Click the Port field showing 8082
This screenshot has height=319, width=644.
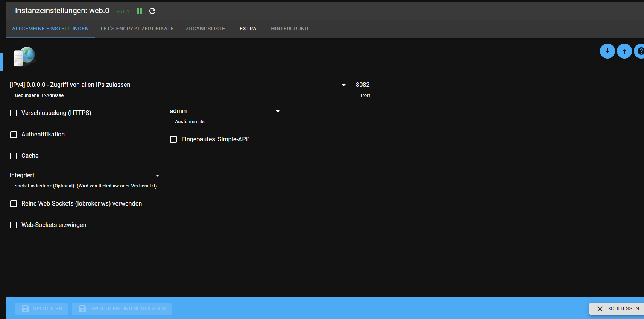390,85
